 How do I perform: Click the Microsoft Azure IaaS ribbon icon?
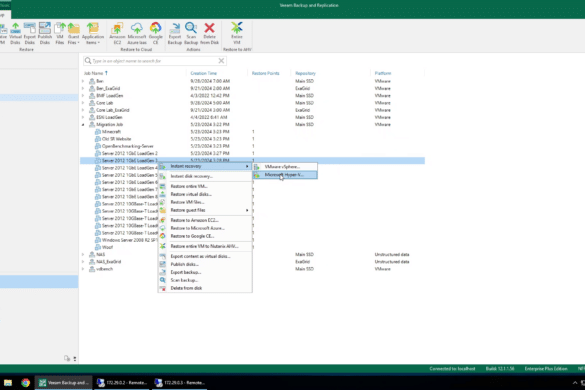coord(137,33)
